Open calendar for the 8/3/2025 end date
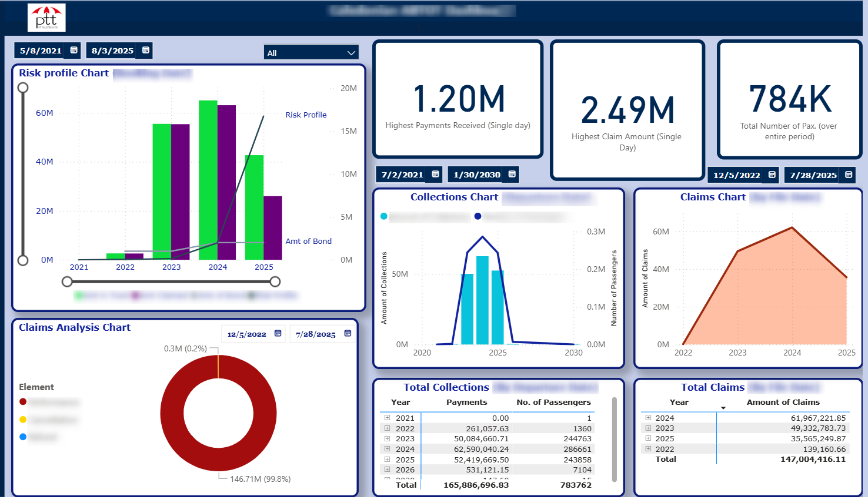Image resolution: width=868 pixels, height=503 pixels. click(145, 50)
